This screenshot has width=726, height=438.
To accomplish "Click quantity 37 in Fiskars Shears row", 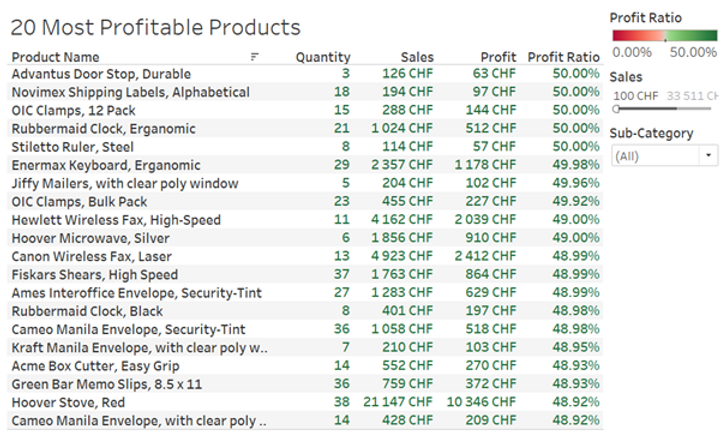I will point(342,274).
